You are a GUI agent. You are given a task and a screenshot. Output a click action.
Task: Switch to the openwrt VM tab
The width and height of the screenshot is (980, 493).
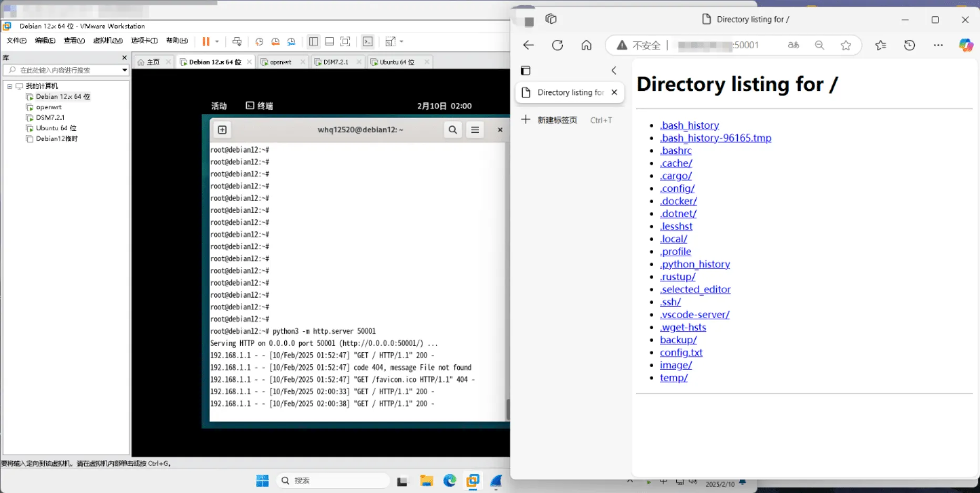click(281, 62)
